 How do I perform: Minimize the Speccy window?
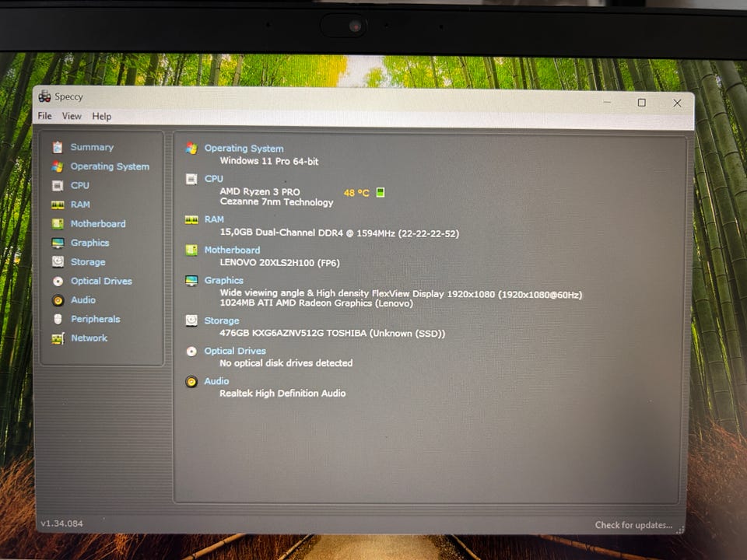(608, 102)
